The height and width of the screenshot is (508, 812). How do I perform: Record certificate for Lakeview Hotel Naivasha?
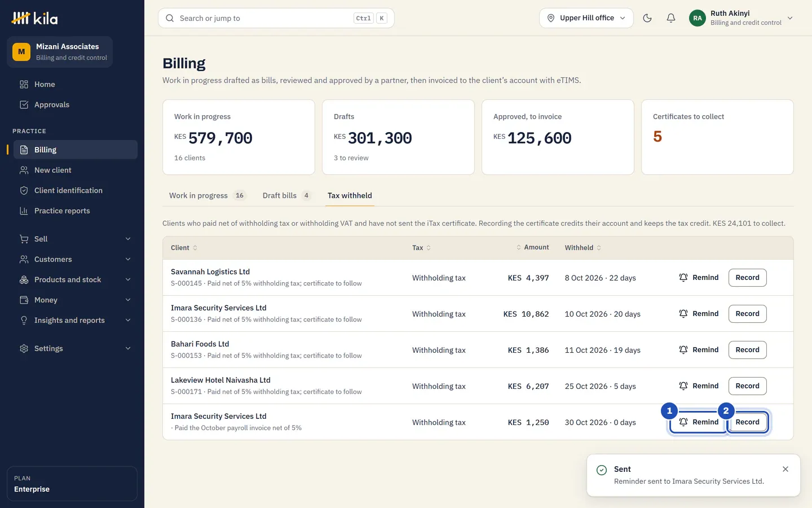pyautogui.click(x=747, y=386)
